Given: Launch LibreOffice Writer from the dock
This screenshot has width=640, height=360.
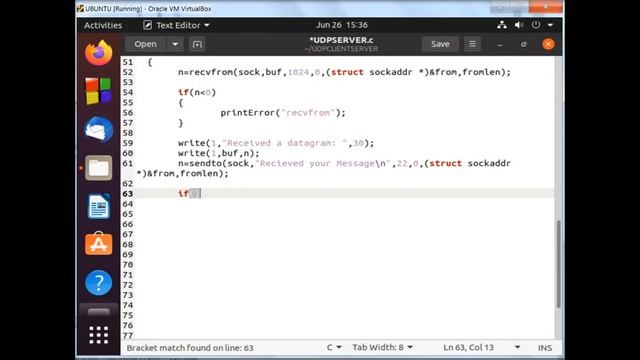Looking at the screenshot, I should point(98,206).
